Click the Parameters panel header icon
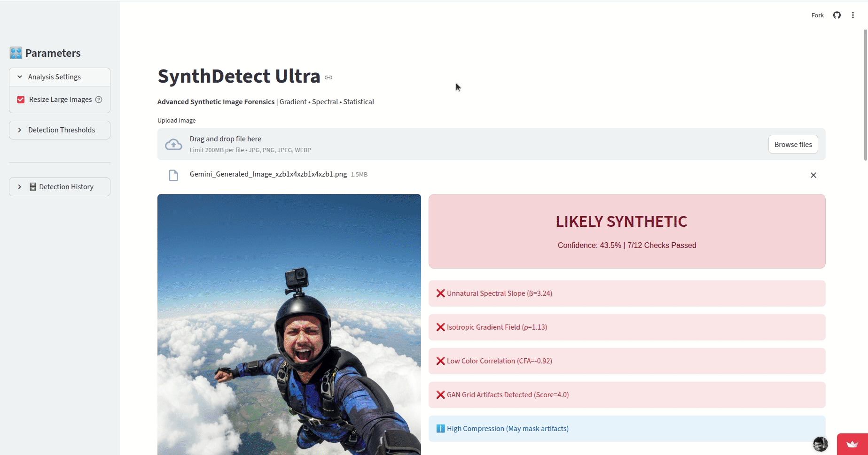This screenshot has width=868, height=455. coord(16,53)
